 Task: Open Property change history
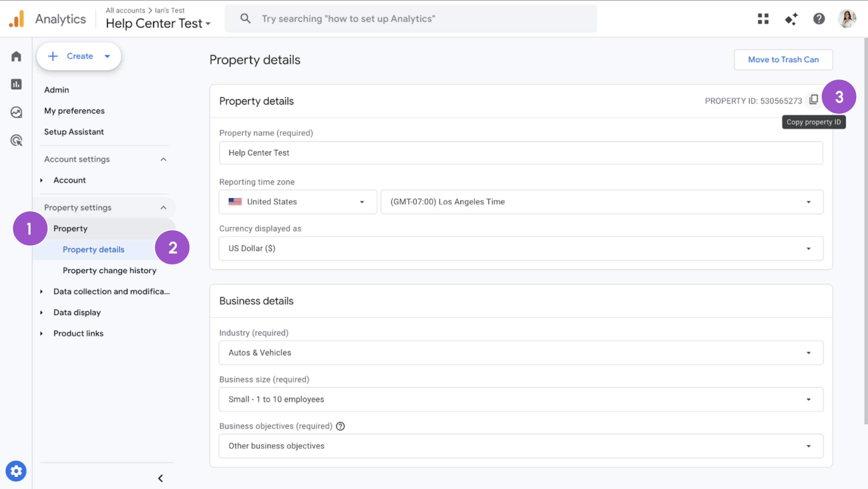point(110,270)
